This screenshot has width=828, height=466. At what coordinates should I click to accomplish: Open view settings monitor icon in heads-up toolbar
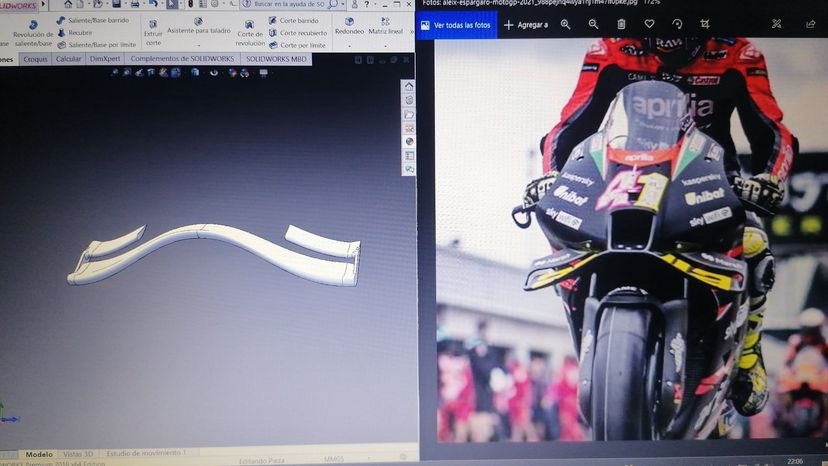pyautogui.click(x=263, y=72)
